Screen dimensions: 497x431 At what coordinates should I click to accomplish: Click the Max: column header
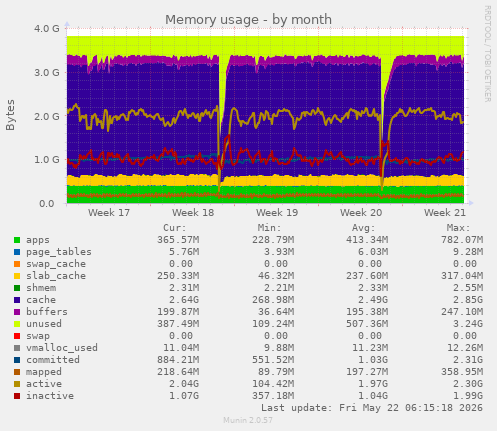(459, 228)
